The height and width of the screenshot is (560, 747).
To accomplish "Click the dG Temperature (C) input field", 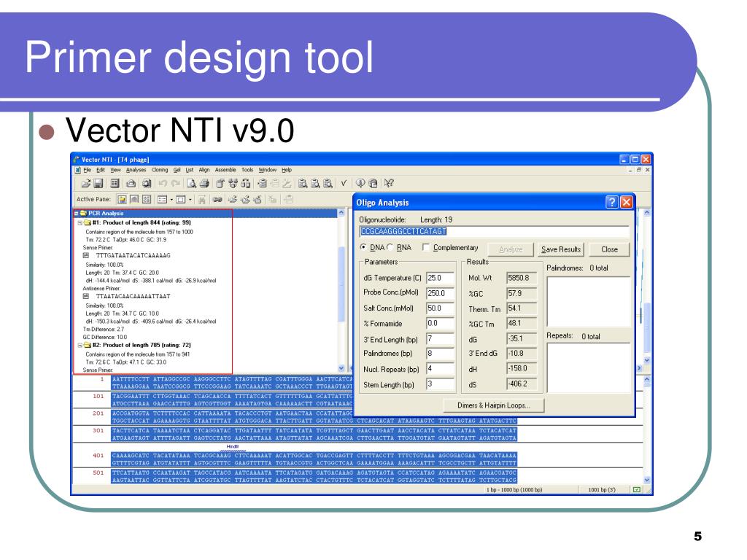I will pyautogui.click(x=440, y=278).
